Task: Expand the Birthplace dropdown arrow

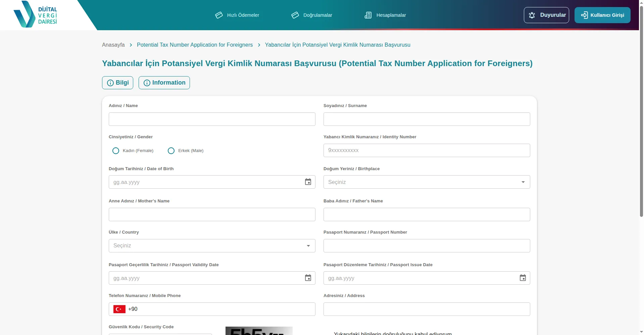Action: pyautogui.click(x=523, y=182)
